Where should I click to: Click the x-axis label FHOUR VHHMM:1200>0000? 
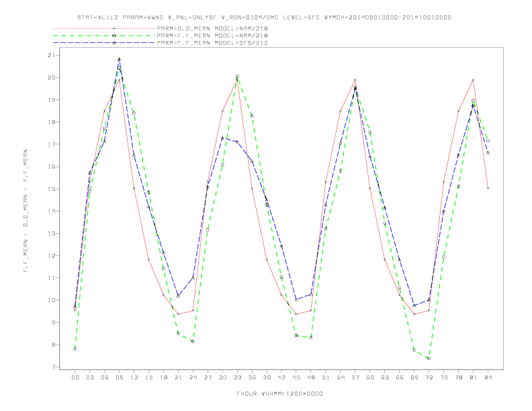coord(279,394)
